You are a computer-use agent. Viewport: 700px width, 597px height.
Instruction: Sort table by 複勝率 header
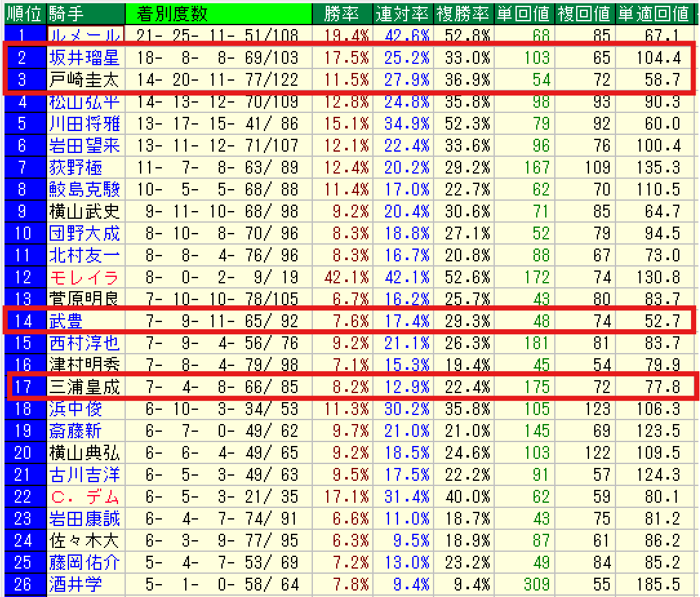point(462,13)
